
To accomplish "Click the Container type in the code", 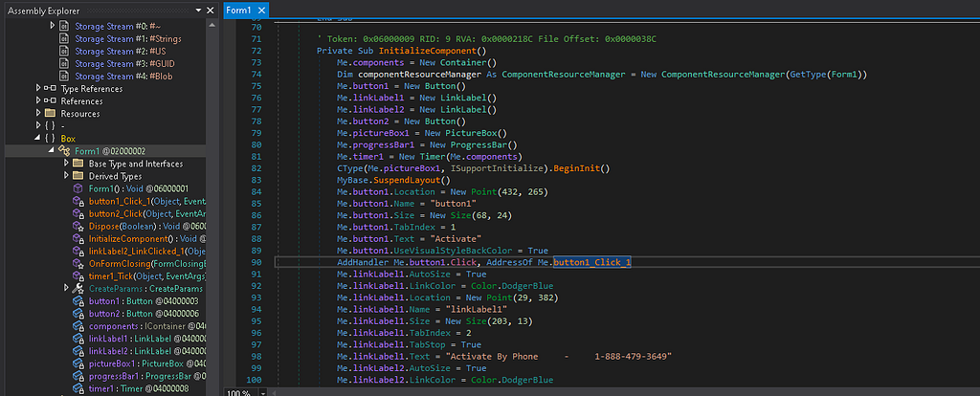I will click(463, 63).
